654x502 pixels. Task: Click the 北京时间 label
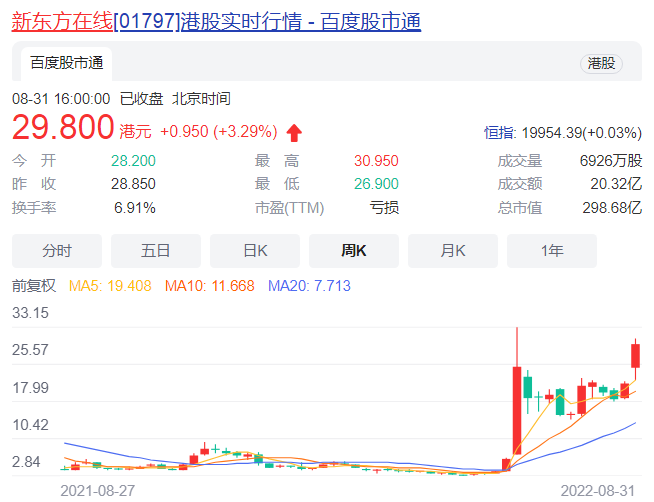201,99
